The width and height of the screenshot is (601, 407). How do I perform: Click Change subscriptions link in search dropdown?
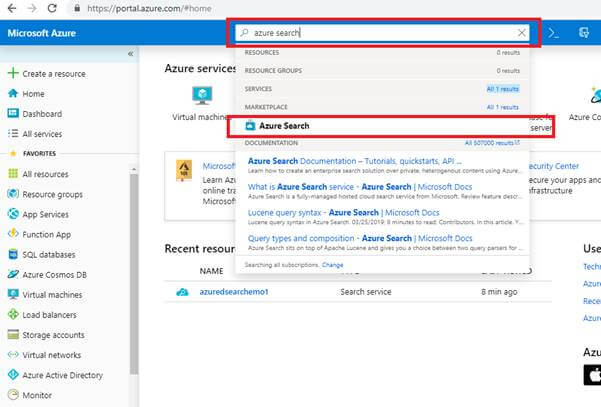pos(332,265)
